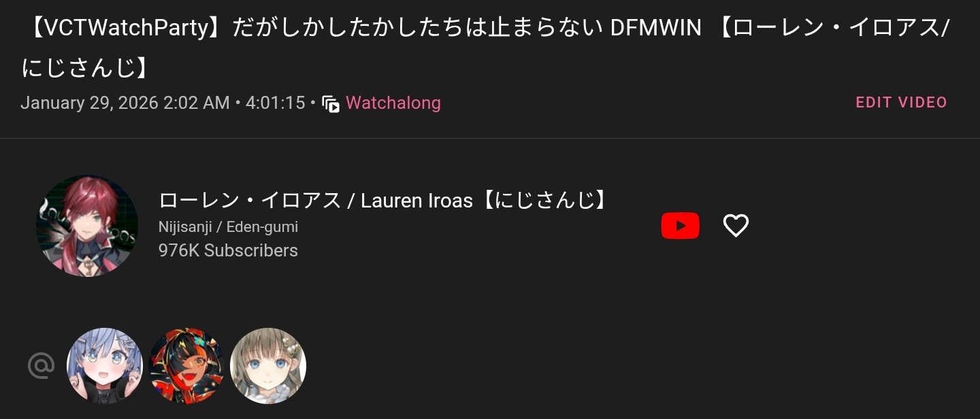980x419 pixels.
Task: Click DFMWIN in the video title
Action: [655, 29]
